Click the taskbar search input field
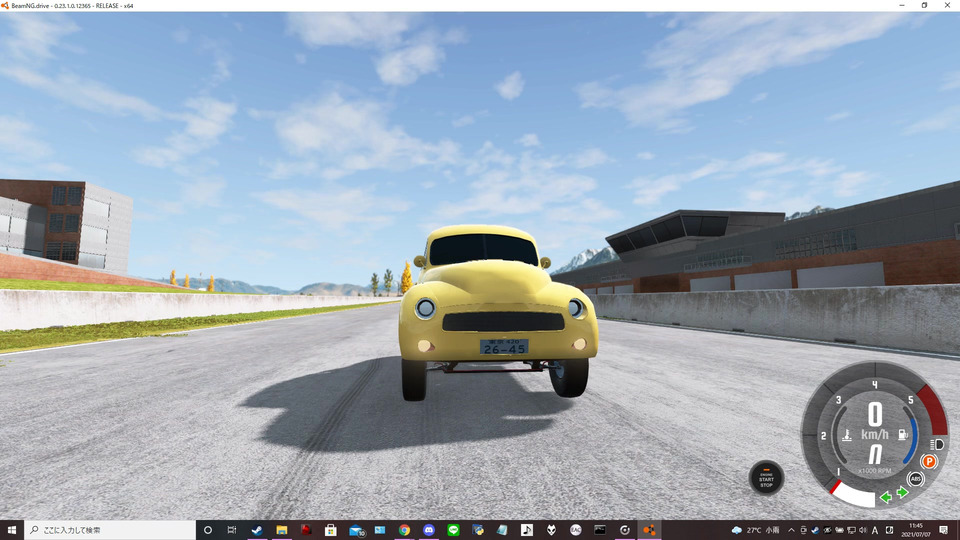 tap(110, 530)
